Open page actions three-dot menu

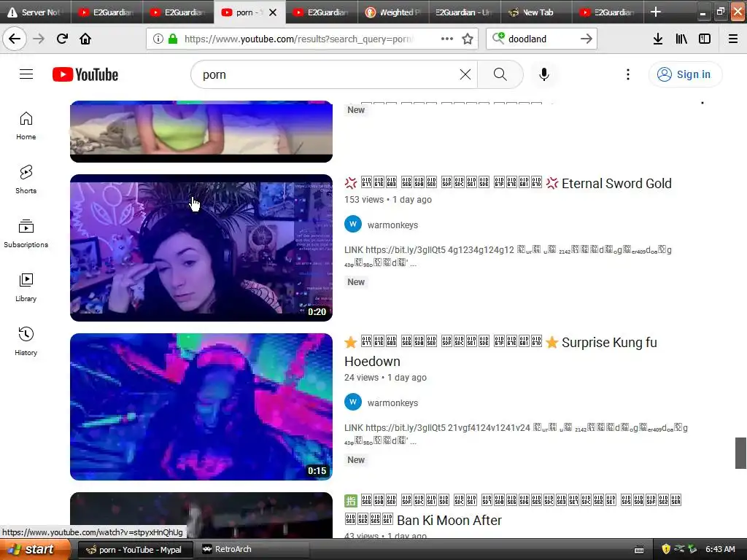coord(447,39)
